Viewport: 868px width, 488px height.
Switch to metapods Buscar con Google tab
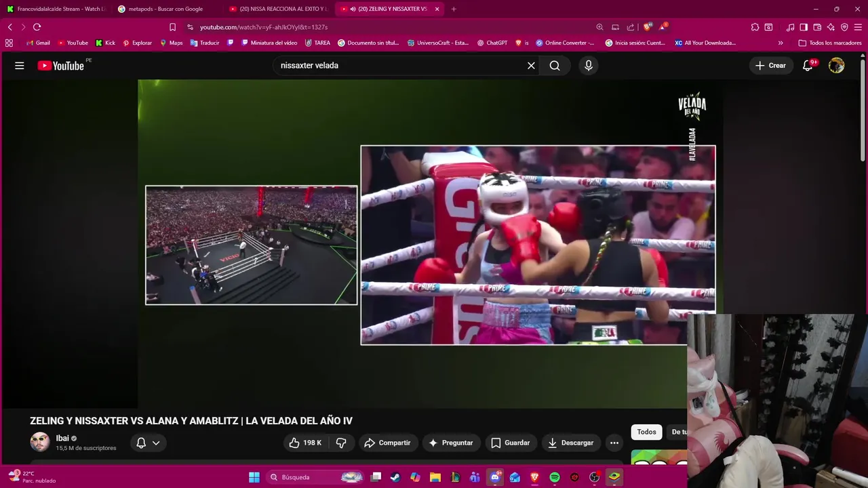pyautogui.click(x=166, y=9)
